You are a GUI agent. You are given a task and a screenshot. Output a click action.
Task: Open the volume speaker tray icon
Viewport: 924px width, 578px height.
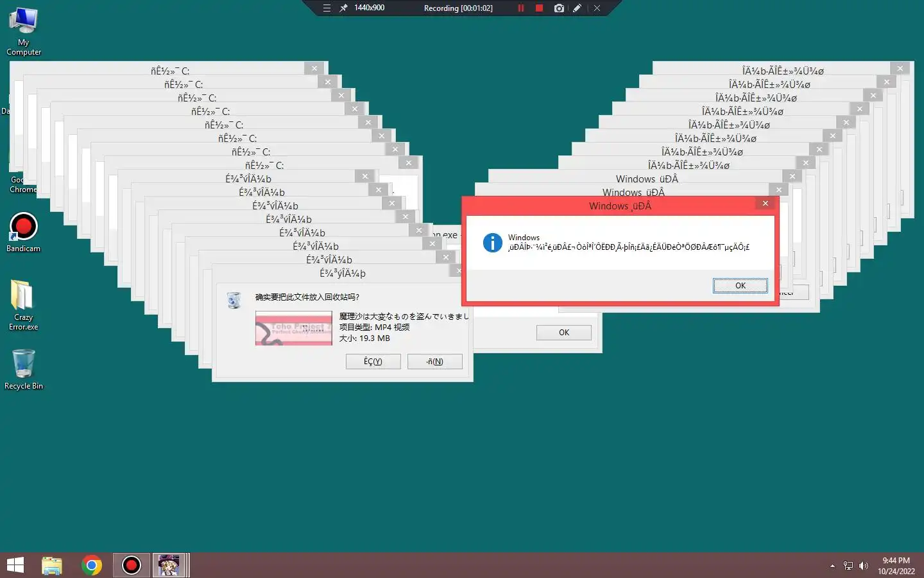pos(864,566)
